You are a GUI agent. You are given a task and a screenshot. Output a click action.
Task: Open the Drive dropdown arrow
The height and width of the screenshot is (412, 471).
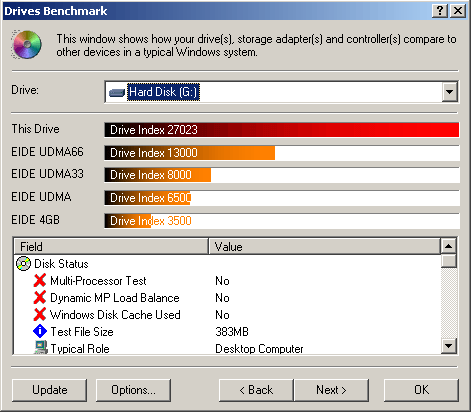point(450,92)
